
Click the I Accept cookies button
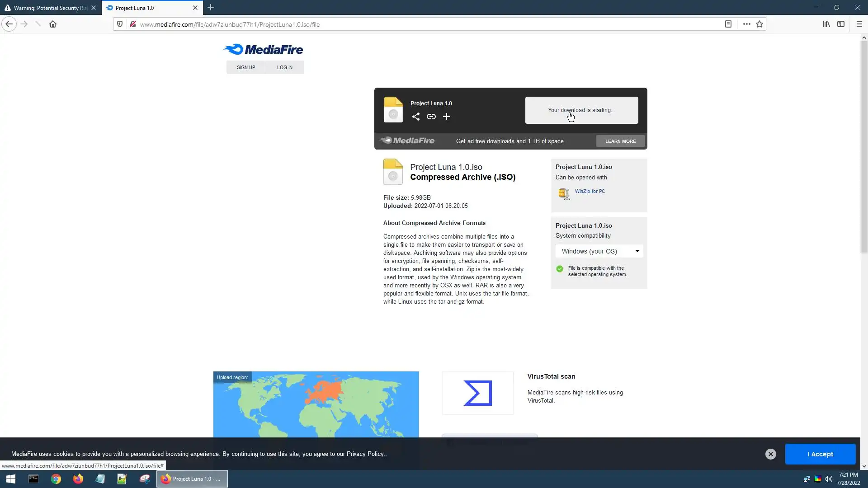coord(820,454)
